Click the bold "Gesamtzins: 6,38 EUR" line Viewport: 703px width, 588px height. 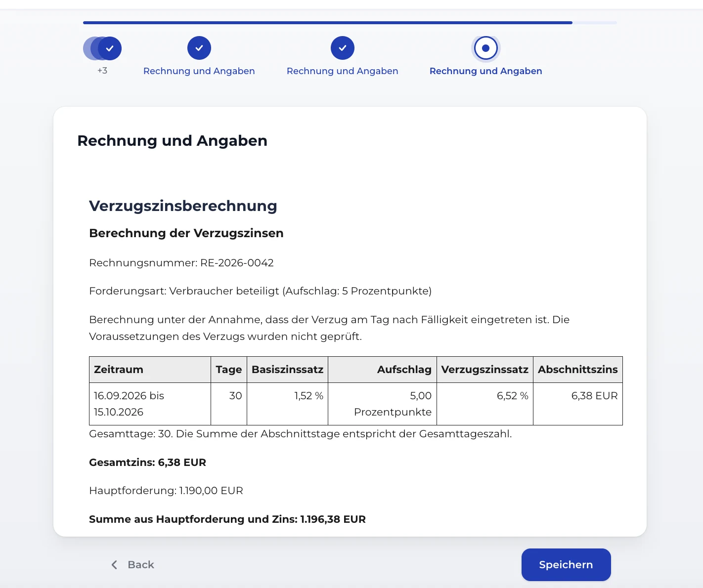148,462
